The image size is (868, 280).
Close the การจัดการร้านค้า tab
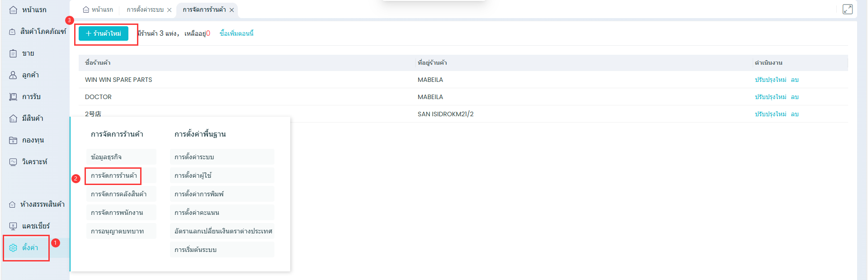click(232, 10)
